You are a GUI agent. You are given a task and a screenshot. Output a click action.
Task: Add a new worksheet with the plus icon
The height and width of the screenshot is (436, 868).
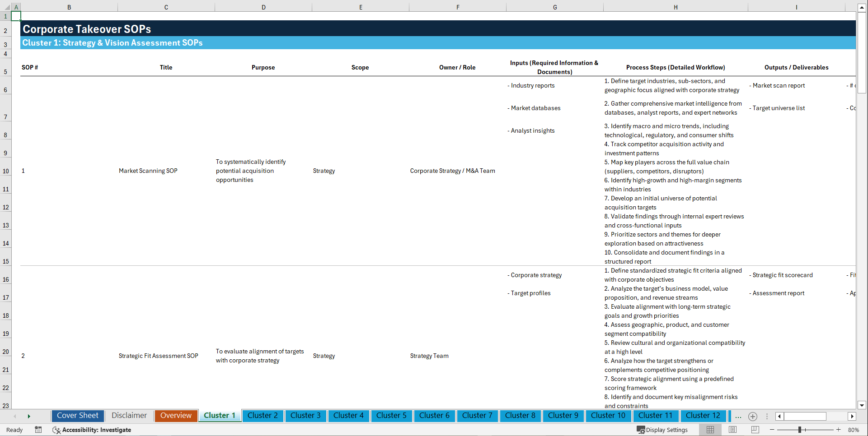coord(753,416)
